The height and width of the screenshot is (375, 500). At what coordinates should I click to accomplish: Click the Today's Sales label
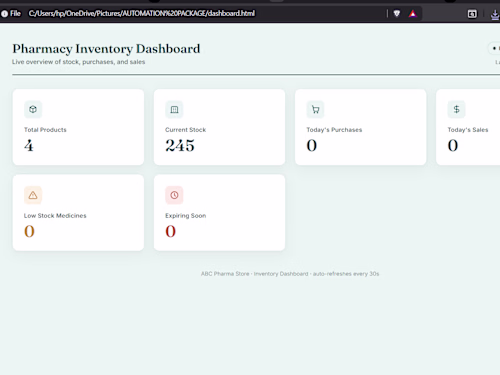tap(468, 130)
